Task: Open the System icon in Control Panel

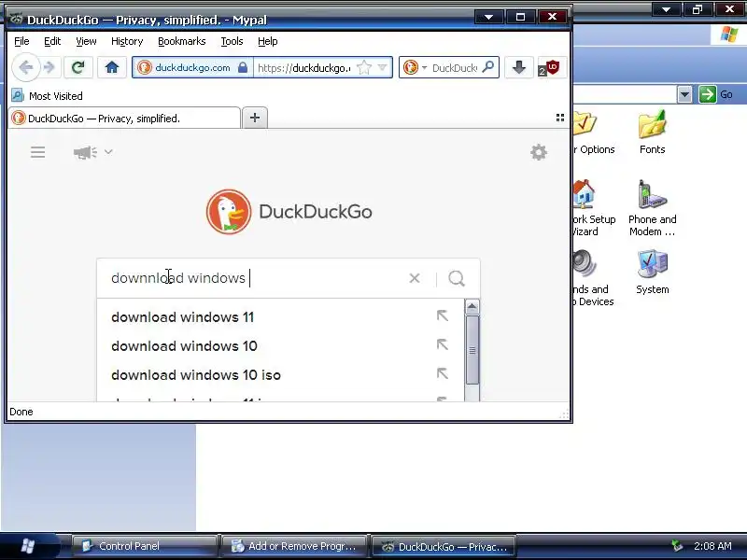Action: pyautogui.click(x=652, y=272)
